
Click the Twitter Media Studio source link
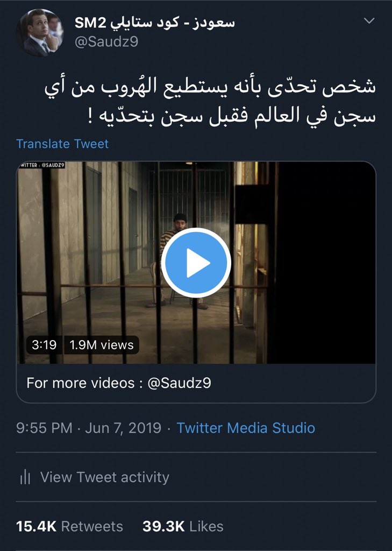coord(246,428)
